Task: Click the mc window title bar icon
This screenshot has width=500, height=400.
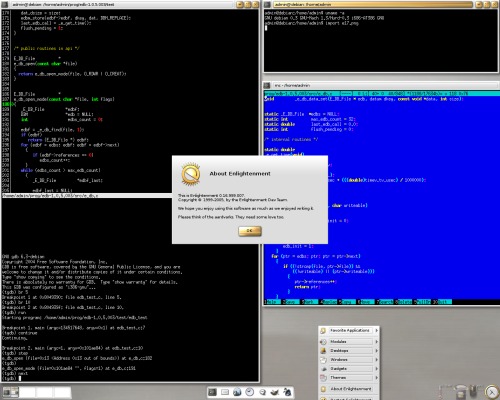Action: (x=266, y=85)
